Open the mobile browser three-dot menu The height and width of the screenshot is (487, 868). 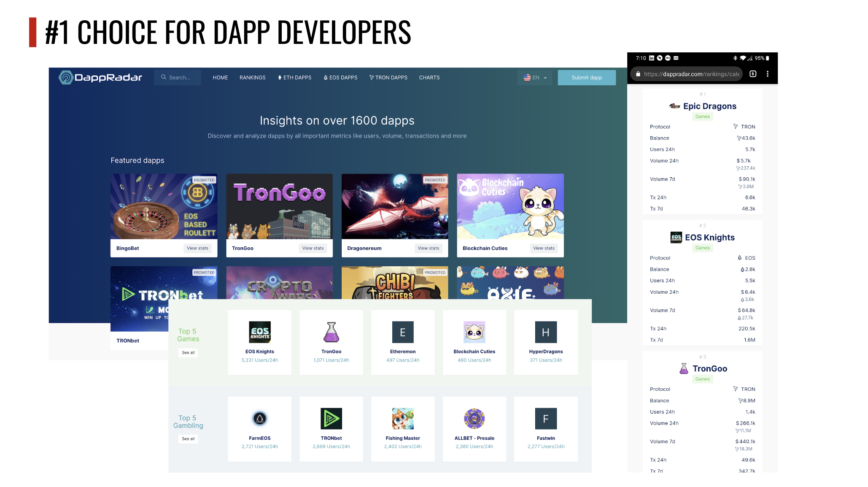pos(768,74)
